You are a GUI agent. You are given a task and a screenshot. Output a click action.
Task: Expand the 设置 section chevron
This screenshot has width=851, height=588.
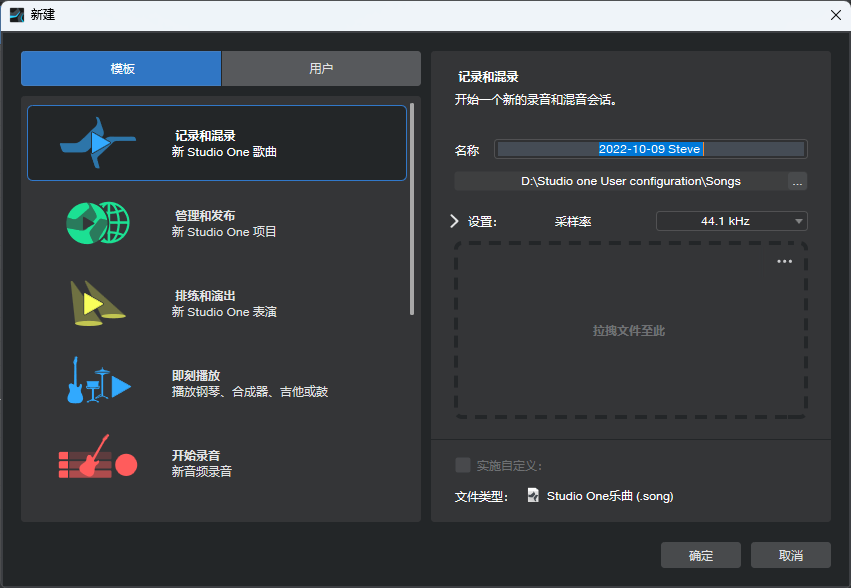(454, 221)
